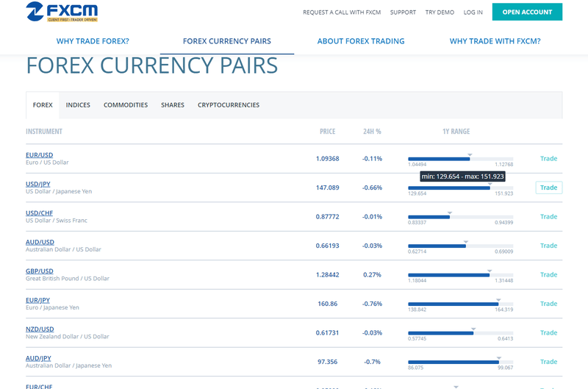
Task: Click the NZD/USD price value 0.61731
Action: [328, 333]
